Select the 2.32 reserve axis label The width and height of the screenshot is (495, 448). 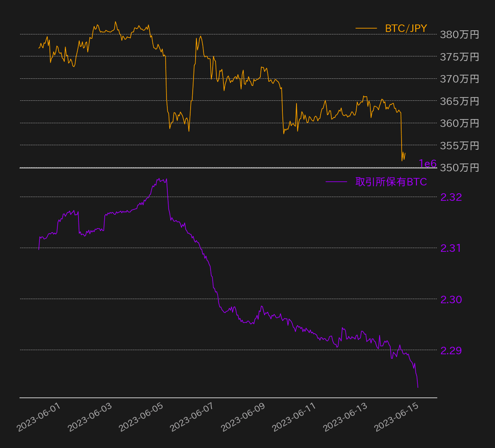coord(451,197)
